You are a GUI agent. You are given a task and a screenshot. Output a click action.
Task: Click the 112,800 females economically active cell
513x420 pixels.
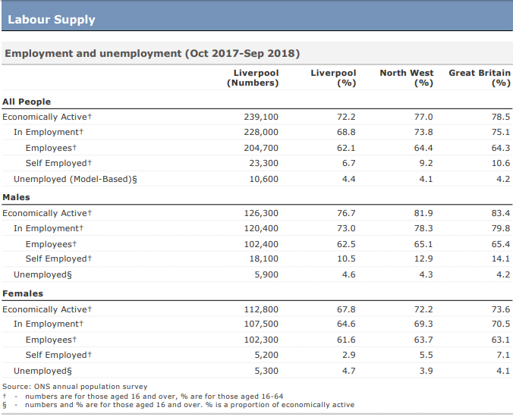point(261,309)
